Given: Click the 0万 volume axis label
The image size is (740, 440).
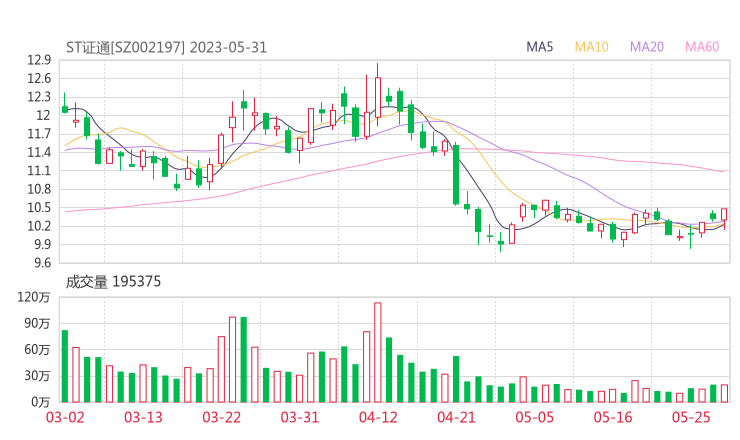Looking at the screenshot, I should pos(41,402).
